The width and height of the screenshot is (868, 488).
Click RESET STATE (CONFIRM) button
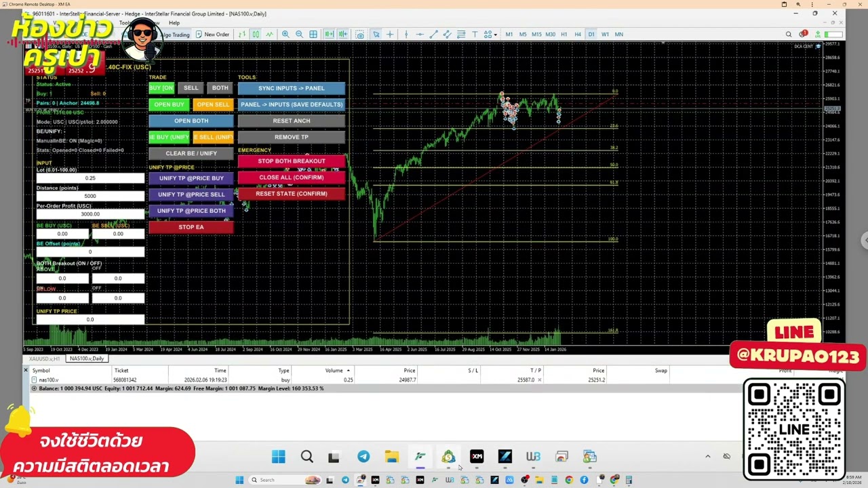click(x=292, y=194)
